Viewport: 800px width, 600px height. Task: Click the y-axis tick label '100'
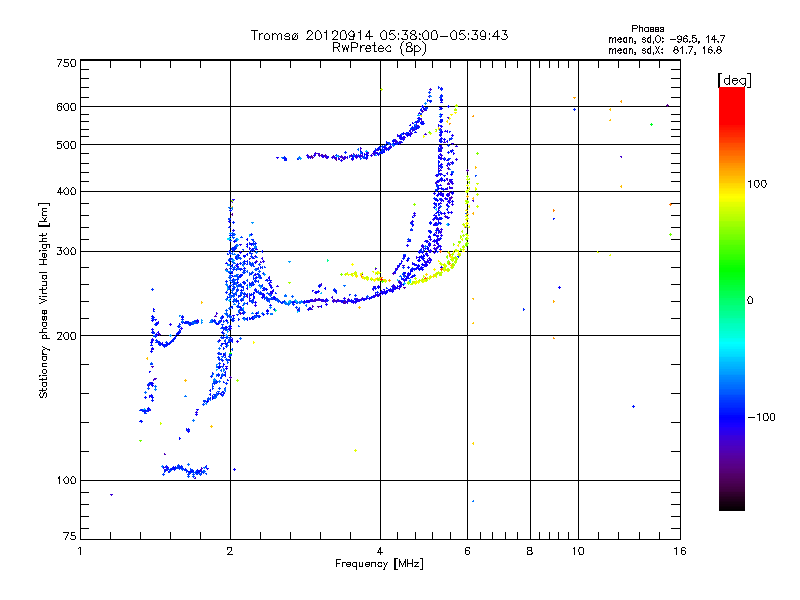tap(66, 481)
